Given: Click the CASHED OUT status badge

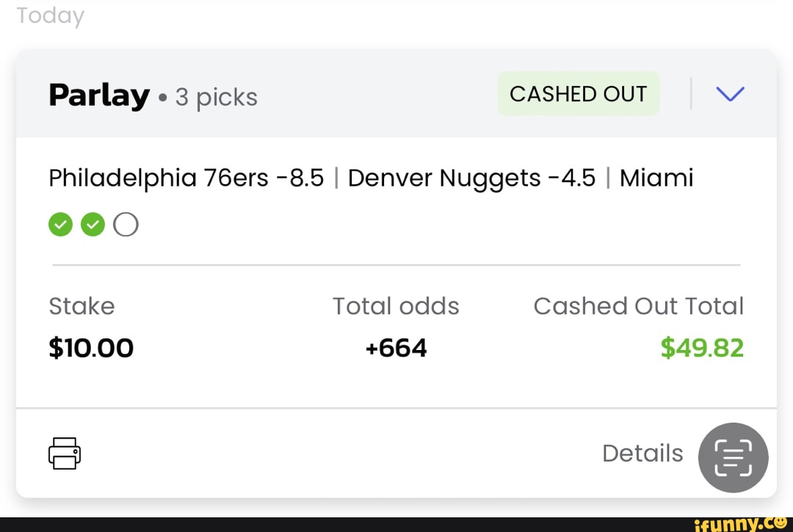Looking at the screenshot, I should tap(579, 94).
